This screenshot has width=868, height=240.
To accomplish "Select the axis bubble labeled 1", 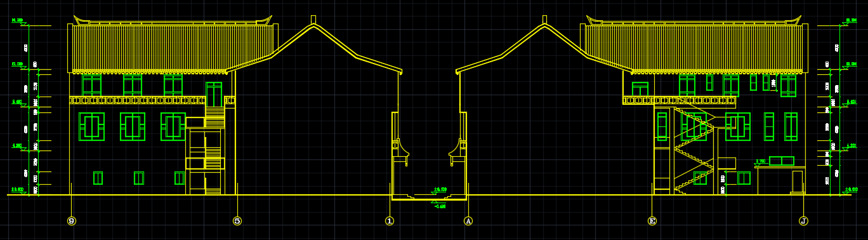I will (x=390, y=221).
